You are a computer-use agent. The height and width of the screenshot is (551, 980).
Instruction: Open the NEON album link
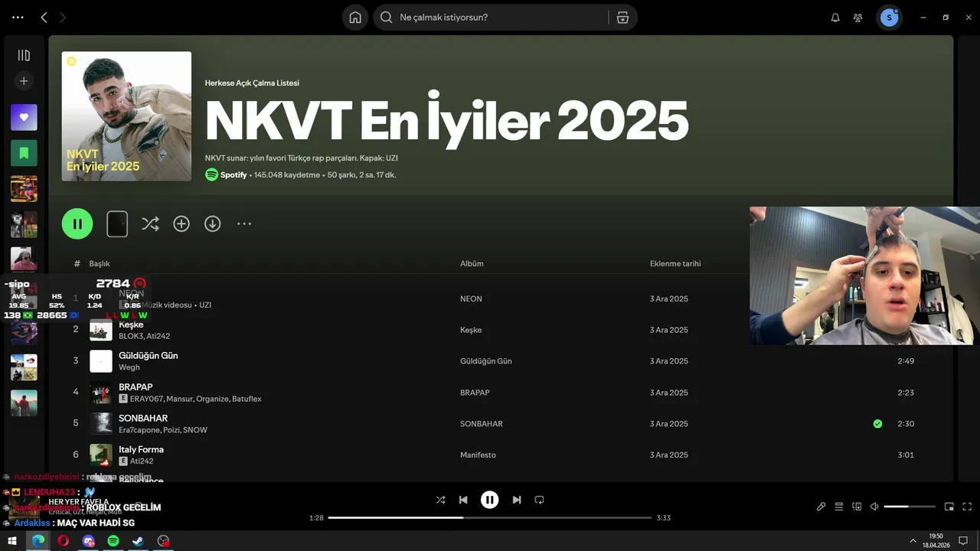pyautogui.click(x=471, y=299)
